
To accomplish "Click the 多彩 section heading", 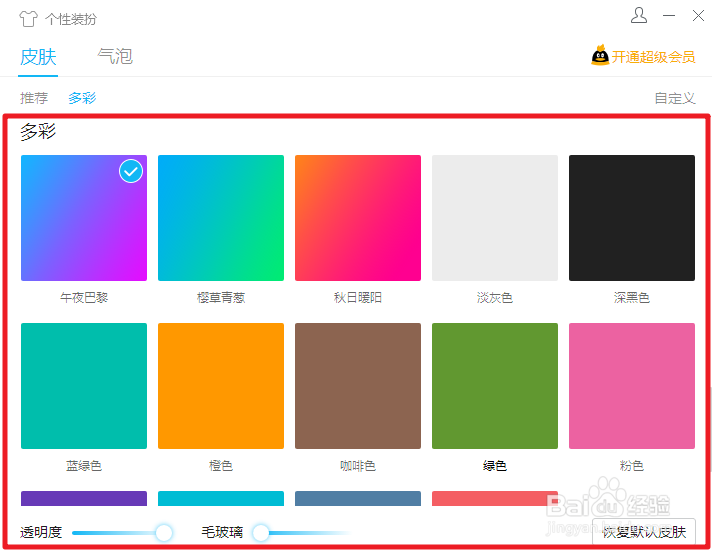I will (38, 132).
